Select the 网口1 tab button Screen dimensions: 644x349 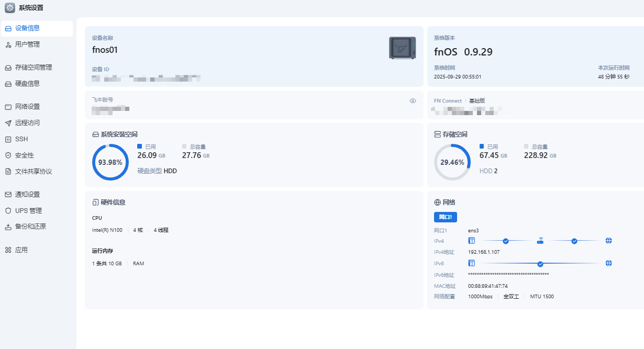click(446, 217)
